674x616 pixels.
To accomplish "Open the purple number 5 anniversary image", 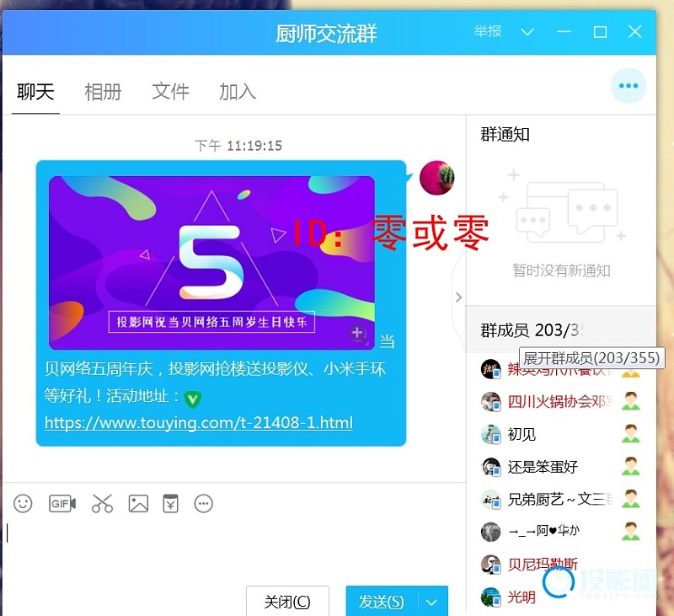I will tap(212, 262).
